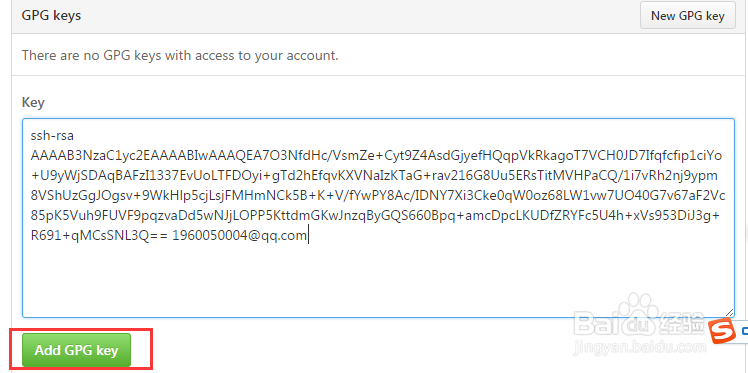Click the key line starting with AAAAB3NzaC1yc2E
The image size is (748, 373).
[x=376, y=155]
